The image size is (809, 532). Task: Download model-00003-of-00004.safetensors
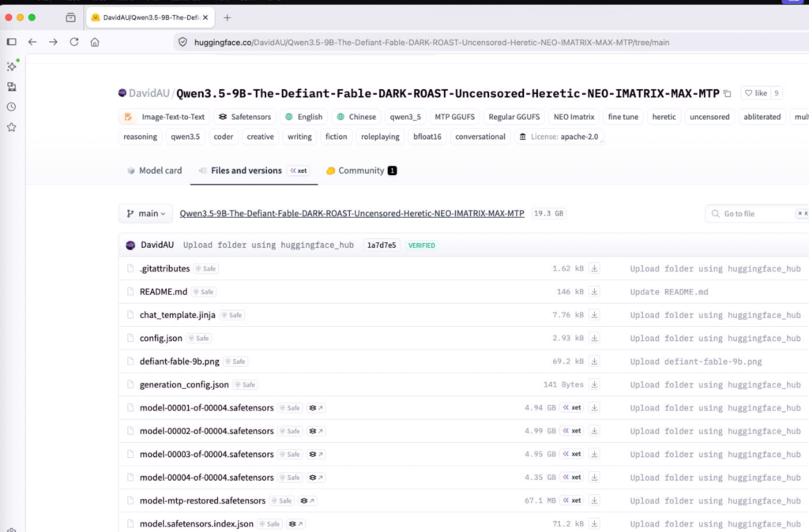click(x=594, y=454)
